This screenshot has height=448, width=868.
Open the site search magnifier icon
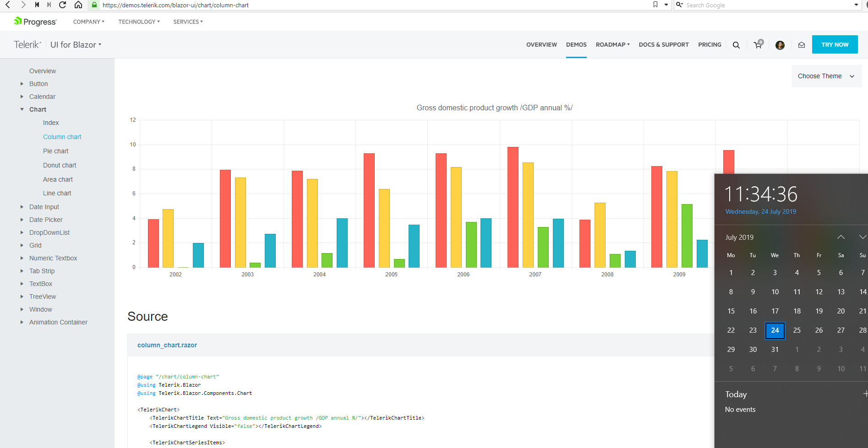tap(736, 45)
